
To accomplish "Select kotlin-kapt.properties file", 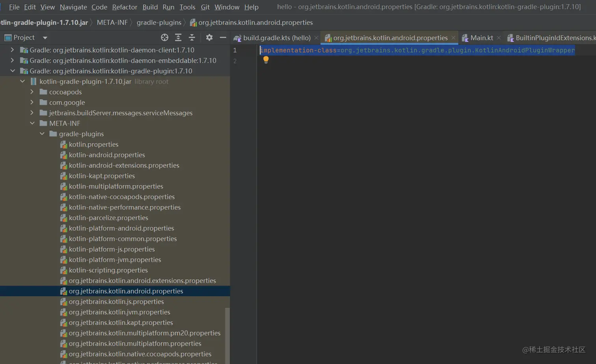I will click(x=102, y=176).
